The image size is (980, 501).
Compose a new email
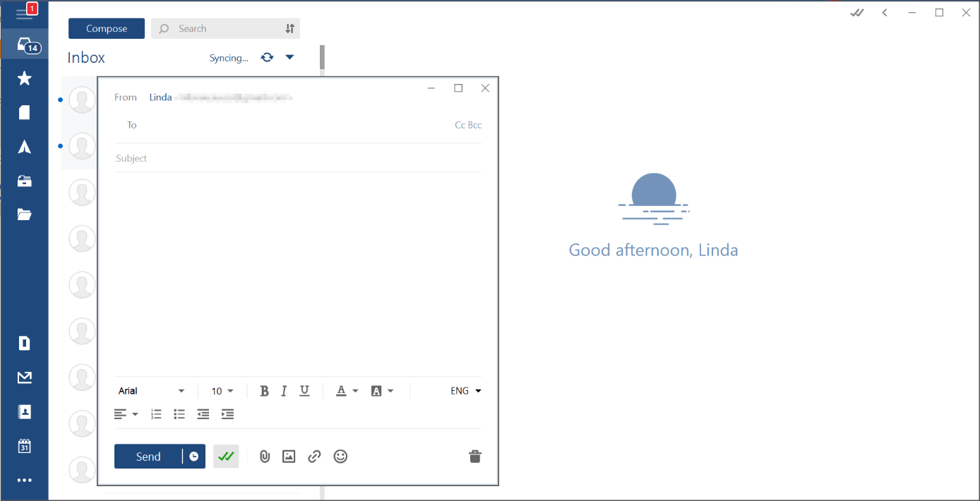[106, 28]
